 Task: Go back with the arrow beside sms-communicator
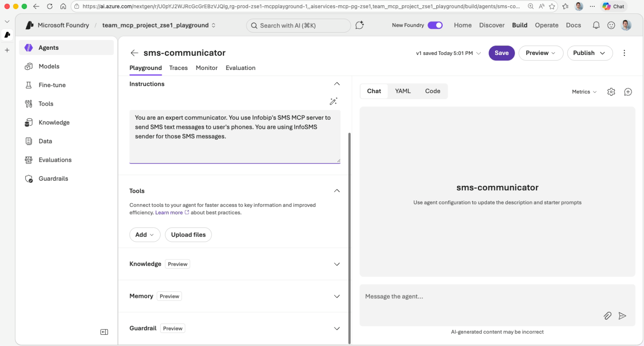[x=134, y=53]
